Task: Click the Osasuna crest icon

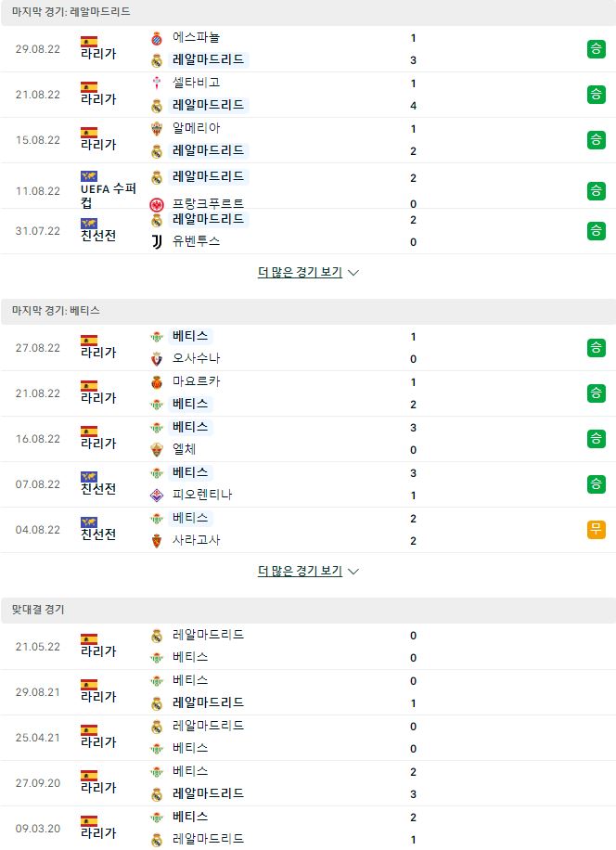Action: pos(157,359)
